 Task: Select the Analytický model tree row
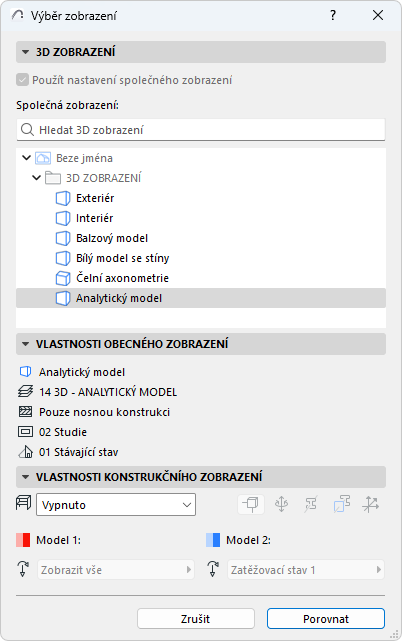coord(200,298)
